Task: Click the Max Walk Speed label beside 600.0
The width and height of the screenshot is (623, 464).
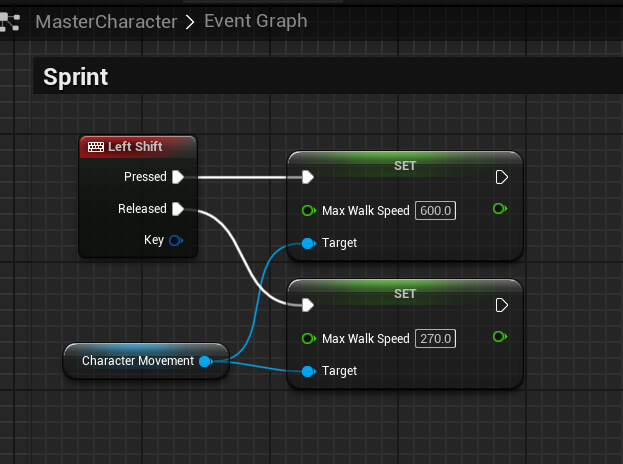Action: point(366,211)
